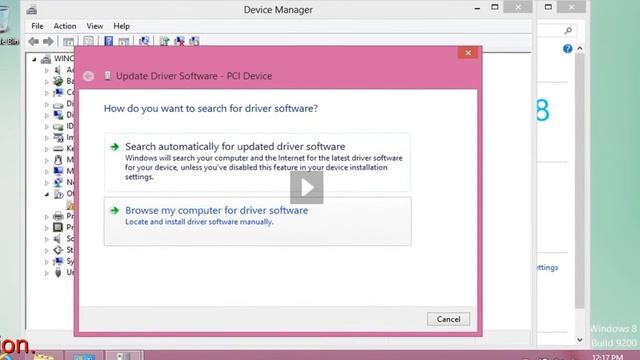Select the Processors chip icon in the tree
The height and width of the screenshot is (360, 640).
[58, 227]
